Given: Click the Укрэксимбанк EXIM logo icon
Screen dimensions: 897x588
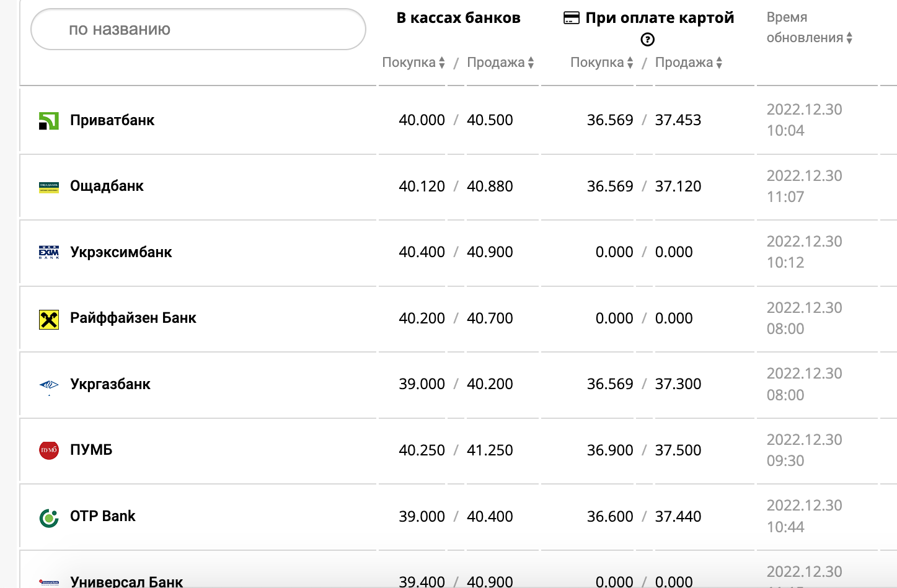Looking at the screenshot, I should tap(48, 253).
